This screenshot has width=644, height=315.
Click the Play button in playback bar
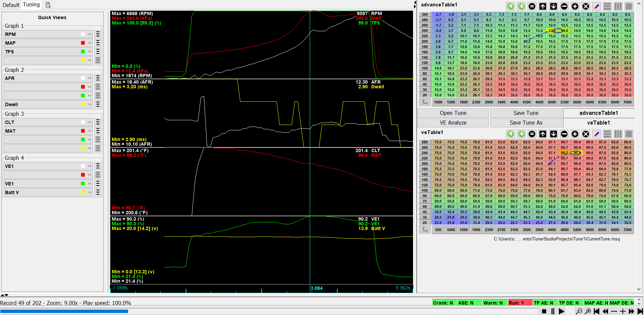click(561, 311)
